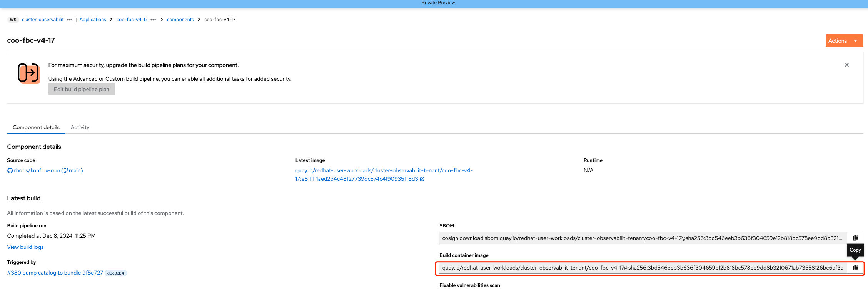Copy the SBOM cosign command
Image resolution: width=868 pixels, height=295 pixels.
click(x=855, y=238)
